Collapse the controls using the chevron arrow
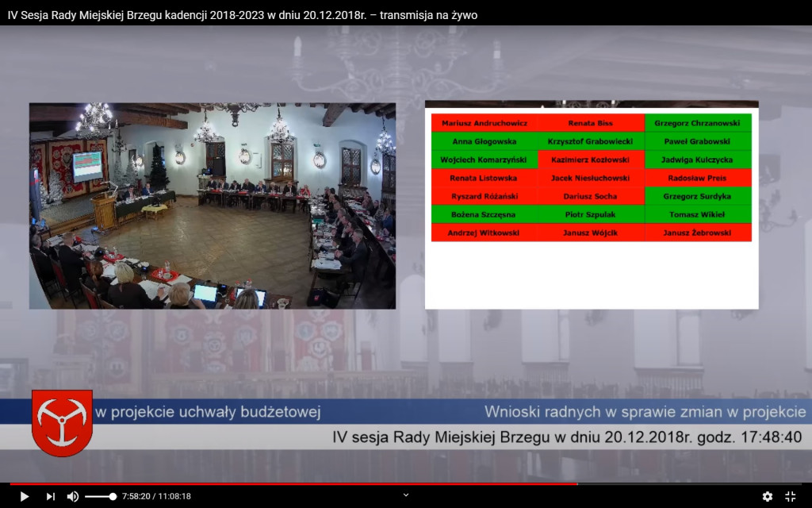This screenshot has width=812, height=508. 406,494
